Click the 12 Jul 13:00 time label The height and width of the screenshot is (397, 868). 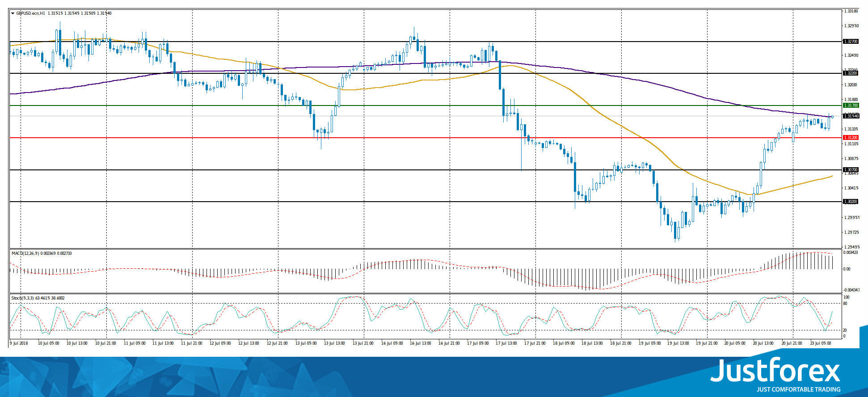249,343
